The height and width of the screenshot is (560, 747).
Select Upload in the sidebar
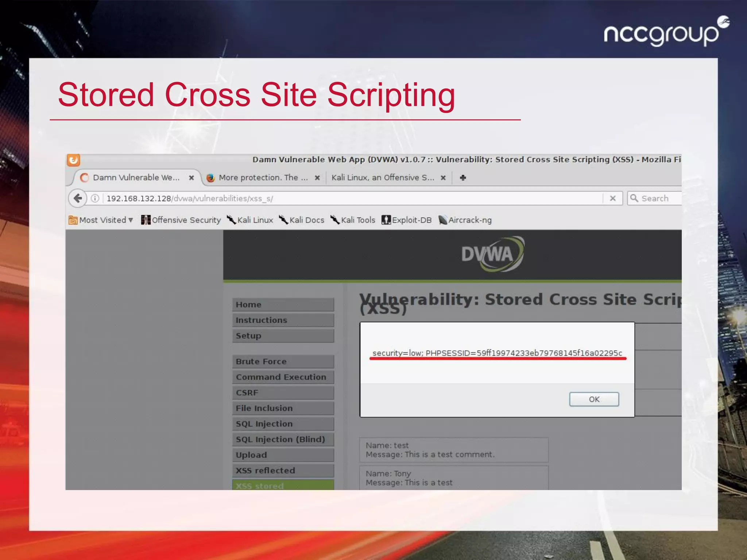click(x=283, y=455)
